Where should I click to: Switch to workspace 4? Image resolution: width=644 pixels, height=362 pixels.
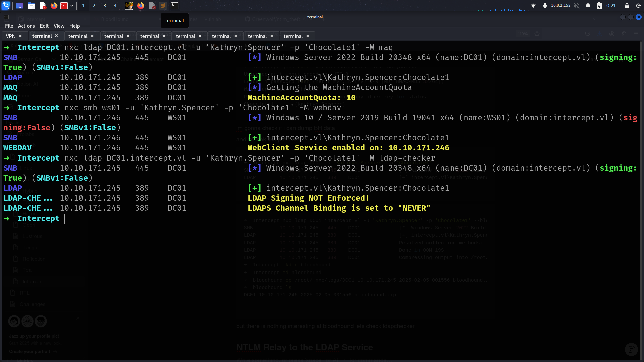pos(115,6)
